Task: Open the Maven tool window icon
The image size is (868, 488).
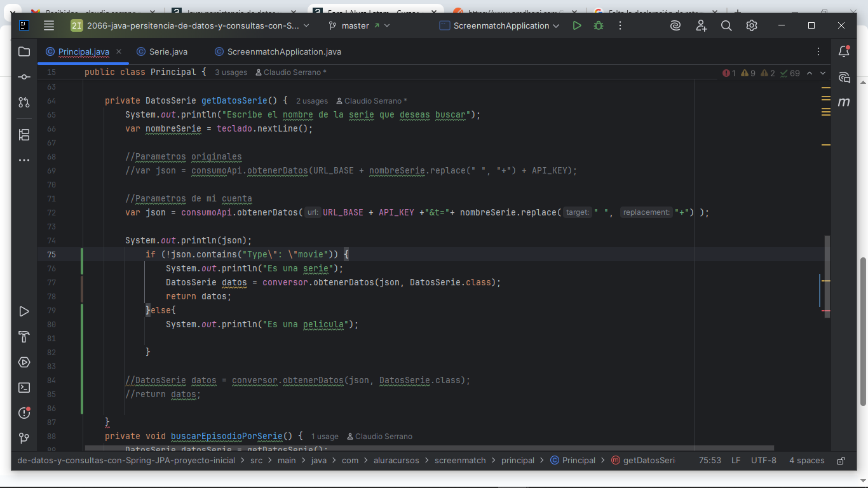Action: [x=844, y=102]
